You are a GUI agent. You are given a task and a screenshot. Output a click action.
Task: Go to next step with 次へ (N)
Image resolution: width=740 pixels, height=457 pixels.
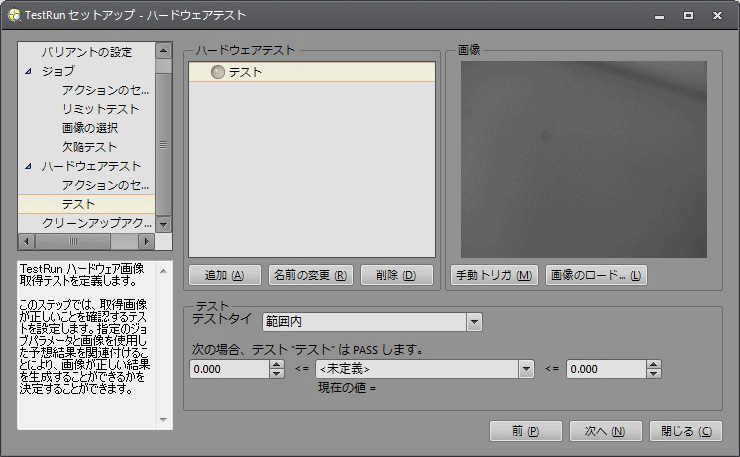pyautogui.click(x=605, y=431)
